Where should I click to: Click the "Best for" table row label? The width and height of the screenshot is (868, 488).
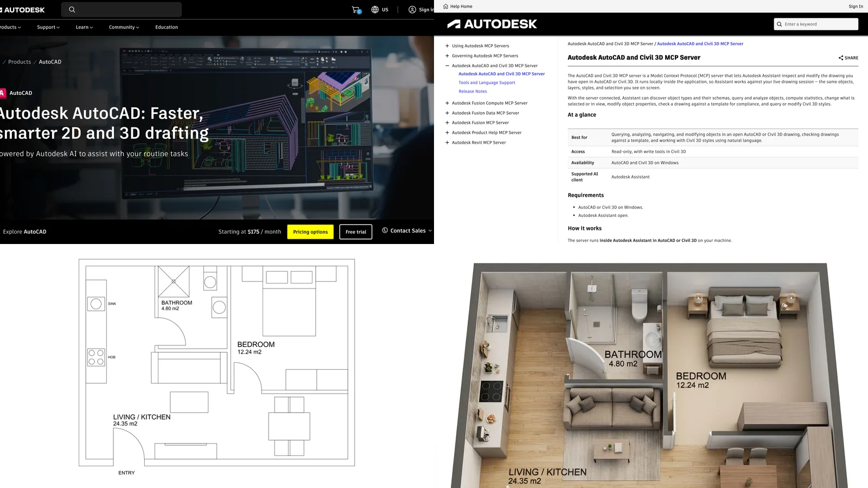579,138
